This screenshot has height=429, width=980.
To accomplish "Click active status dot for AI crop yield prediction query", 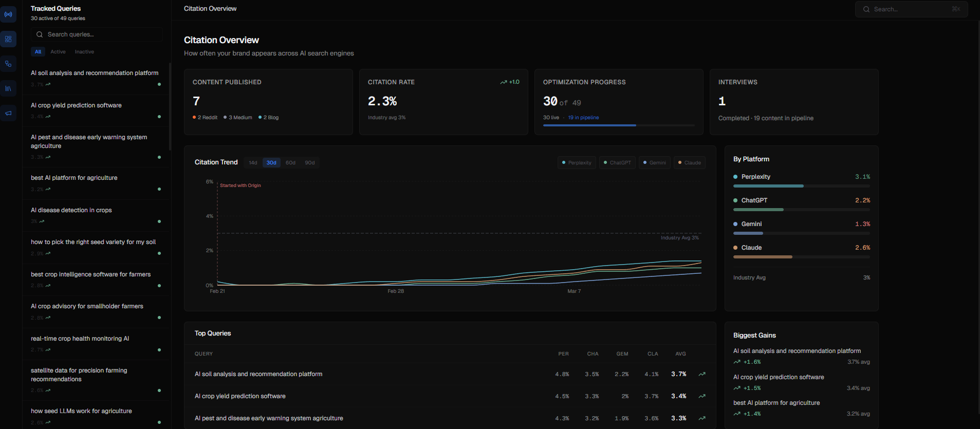I will tap(159, 117).
